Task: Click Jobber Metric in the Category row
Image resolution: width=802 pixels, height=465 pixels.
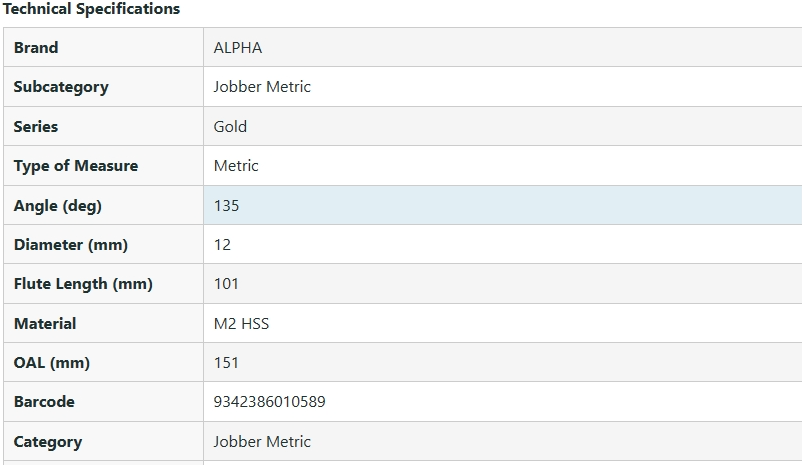Action: 262,442
